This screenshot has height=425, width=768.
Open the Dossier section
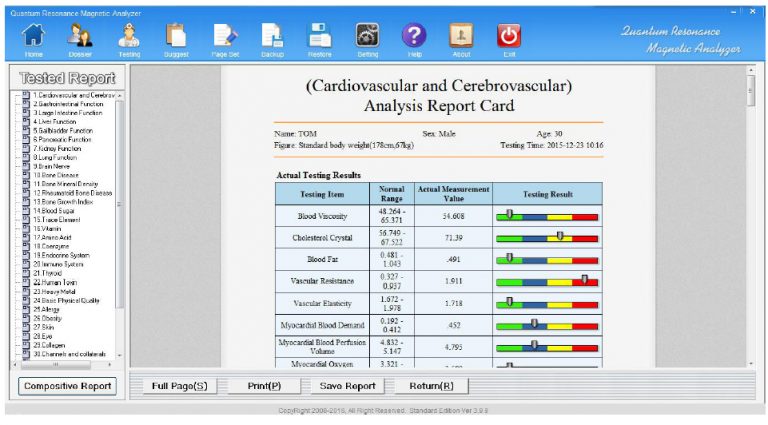pyautogui.click(x=81, y=37)
